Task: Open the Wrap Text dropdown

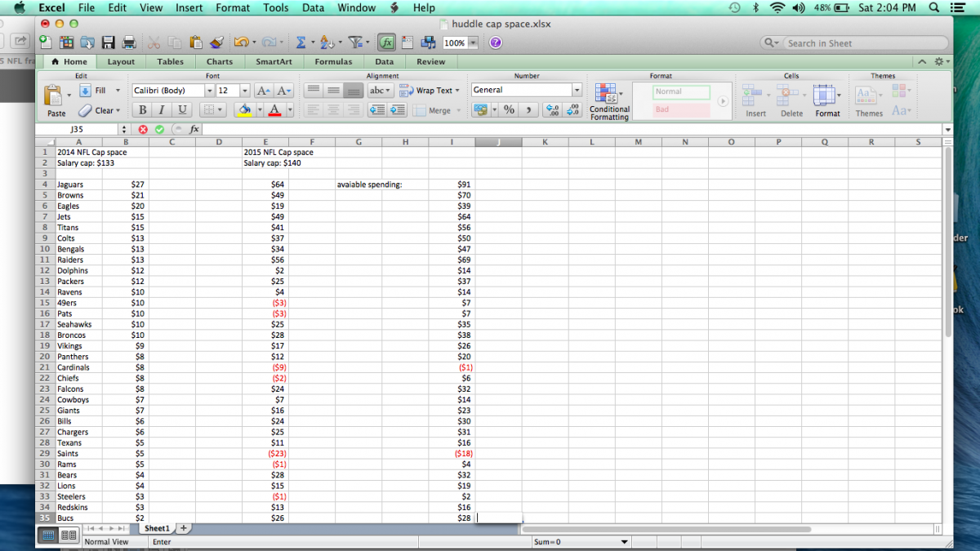Action: [457, 91]
